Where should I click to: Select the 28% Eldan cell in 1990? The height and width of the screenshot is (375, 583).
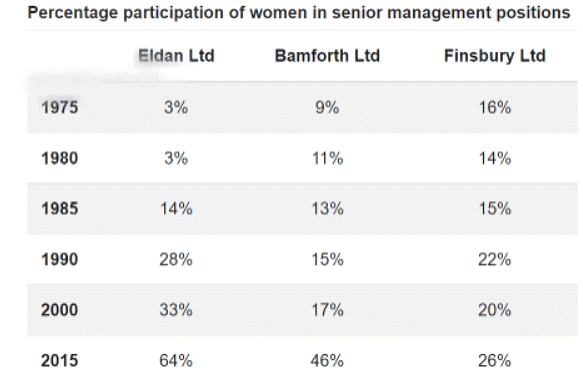click(176, 259)
